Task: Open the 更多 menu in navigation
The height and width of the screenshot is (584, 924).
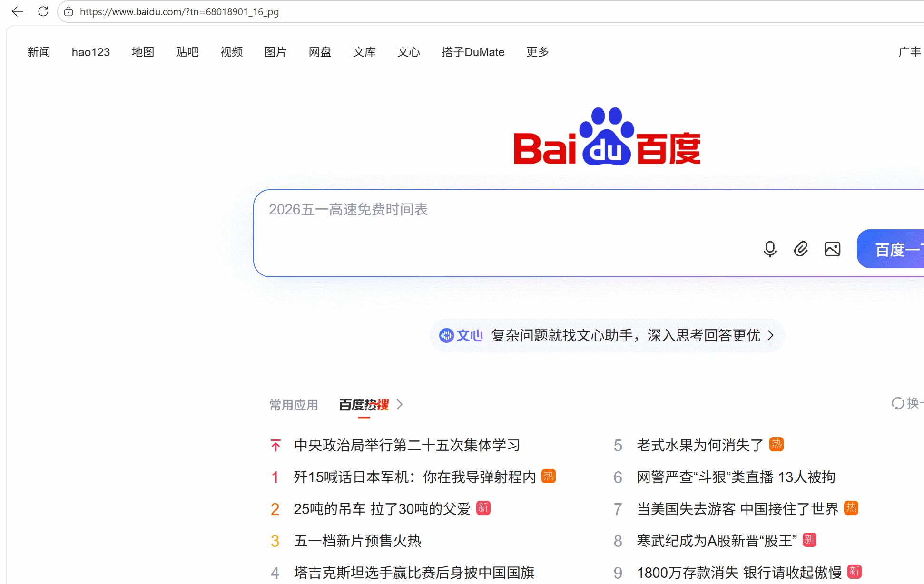Action: tap(537, 52)
